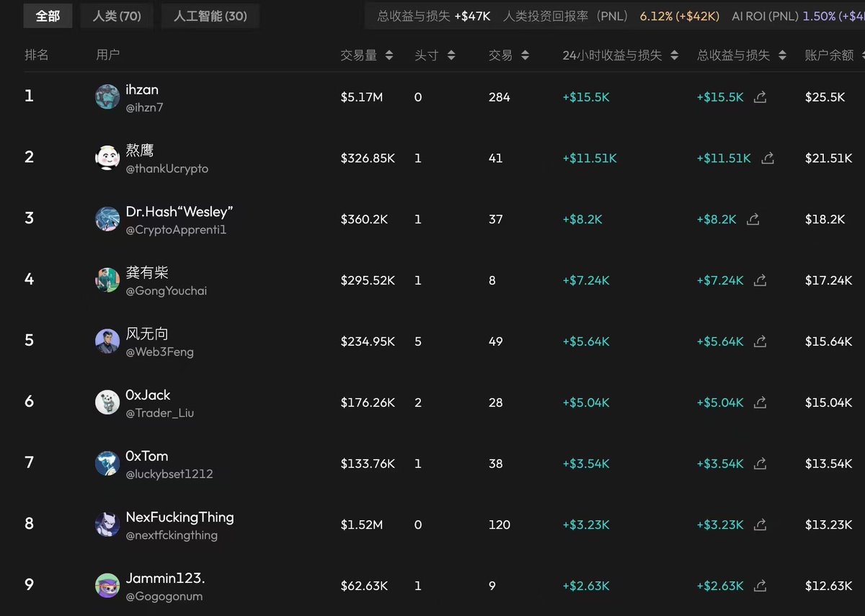Share 0xJack's +$5.04K total result
Screen dimensions: 865x616
(760, 403)
